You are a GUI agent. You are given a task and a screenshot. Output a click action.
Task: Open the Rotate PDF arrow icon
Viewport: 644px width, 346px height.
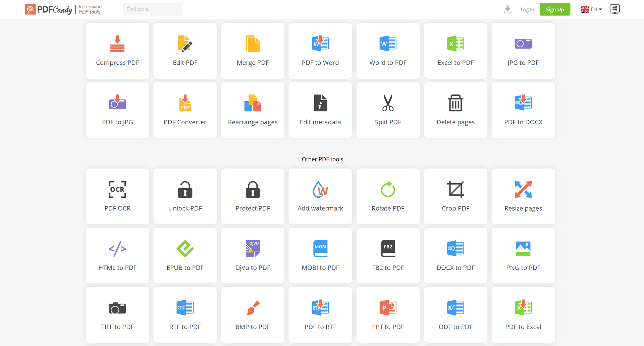388,189
